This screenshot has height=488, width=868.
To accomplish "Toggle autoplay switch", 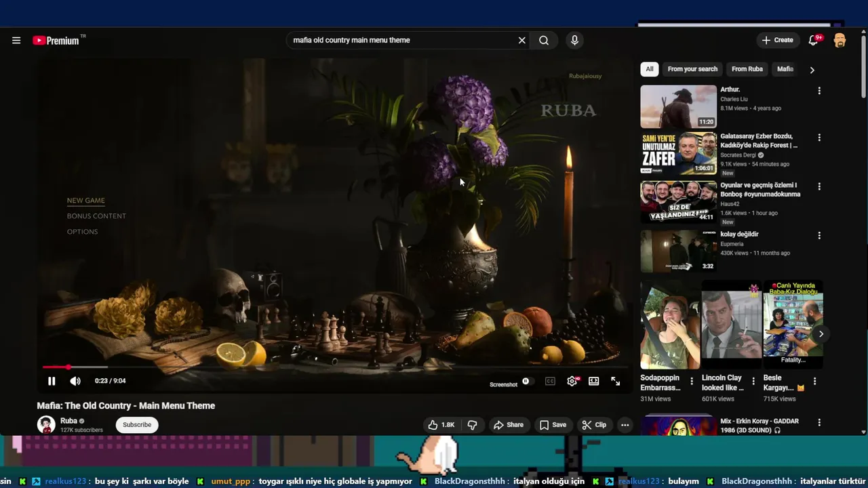I will coord(528,382).
